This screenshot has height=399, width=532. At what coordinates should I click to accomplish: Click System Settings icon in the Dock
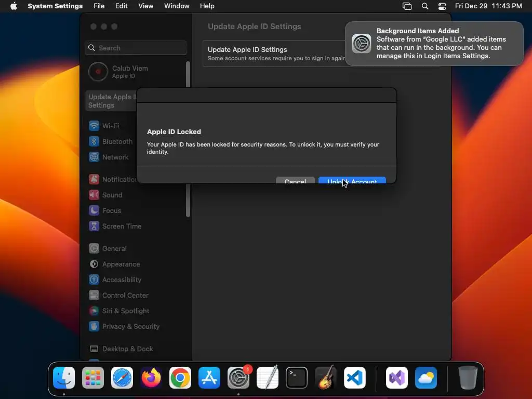[238, 377]
